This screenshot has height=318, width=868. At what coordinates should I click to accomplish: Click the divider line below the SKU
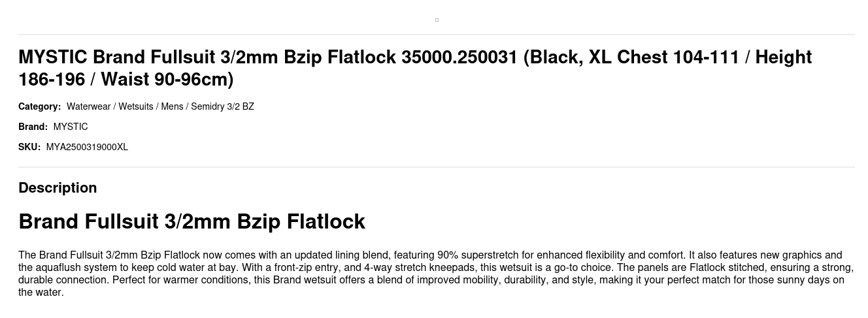[x=437, y=167]
